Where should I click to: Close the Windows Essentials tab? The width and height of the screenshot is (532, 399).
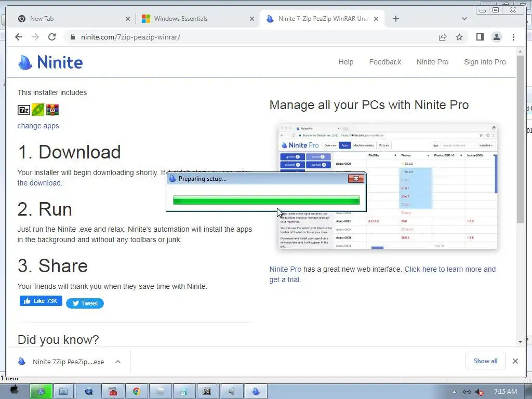coord(252,19)
